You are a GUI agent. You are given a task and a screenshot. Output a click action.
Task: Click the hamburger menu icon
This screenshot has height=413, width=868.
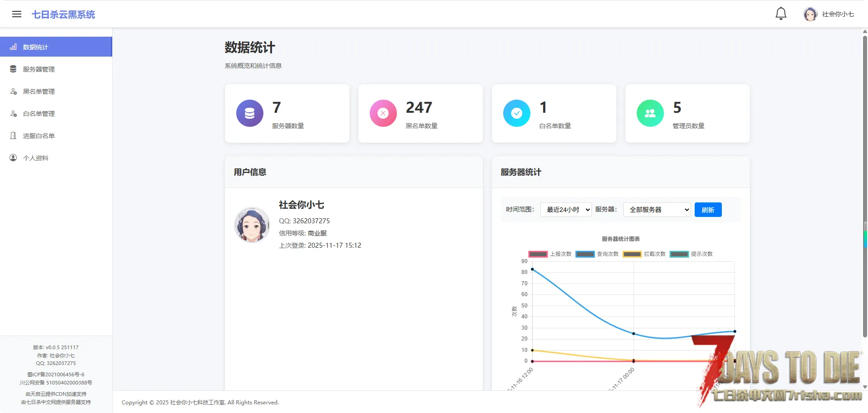[17, 14]
